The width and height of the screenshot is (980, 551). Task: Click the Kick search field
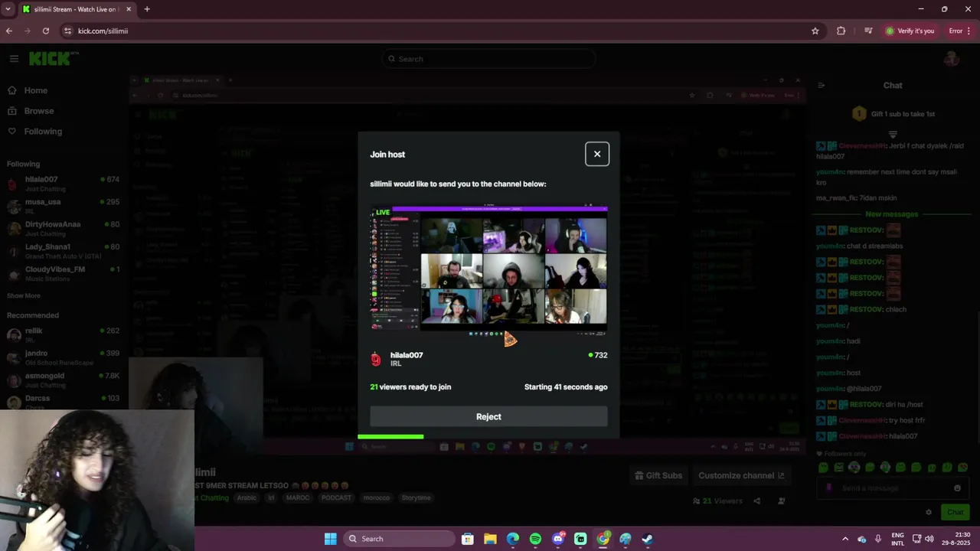point(489,59)
